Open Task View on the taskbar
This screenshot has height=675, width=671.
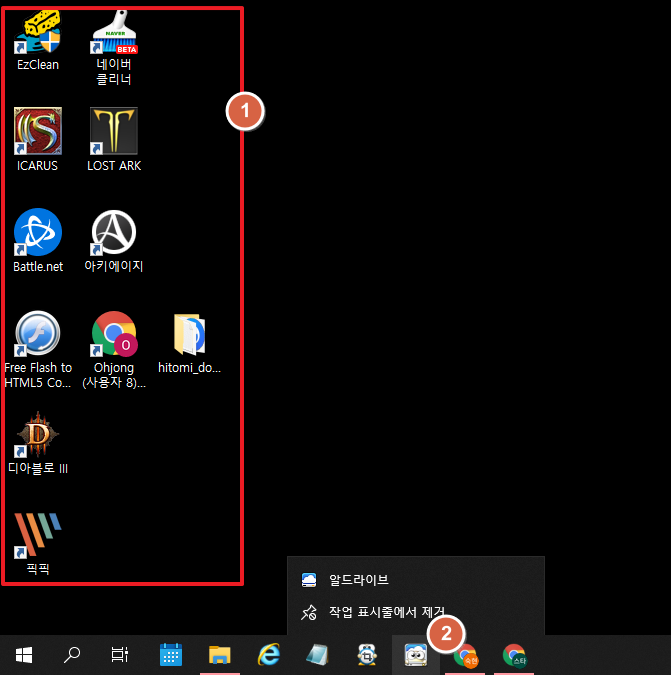coord(120,655)
